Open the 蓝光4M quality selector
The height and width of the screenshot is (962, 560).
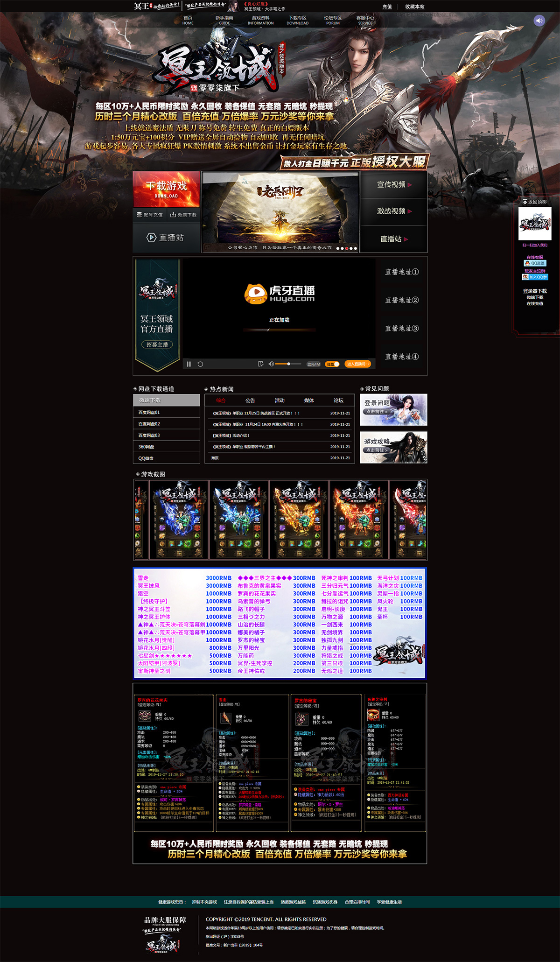(313, 364)
